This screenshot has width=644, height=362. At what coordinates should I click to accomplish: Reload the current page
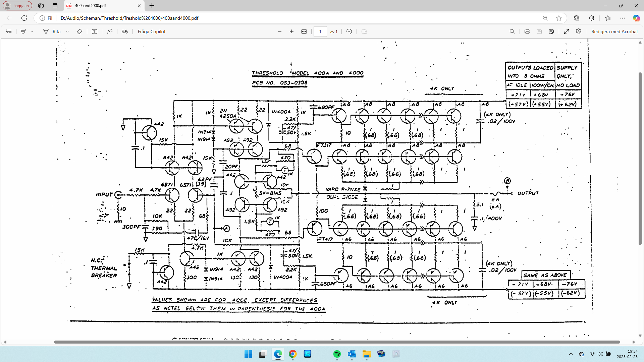(x=24, y=18)
